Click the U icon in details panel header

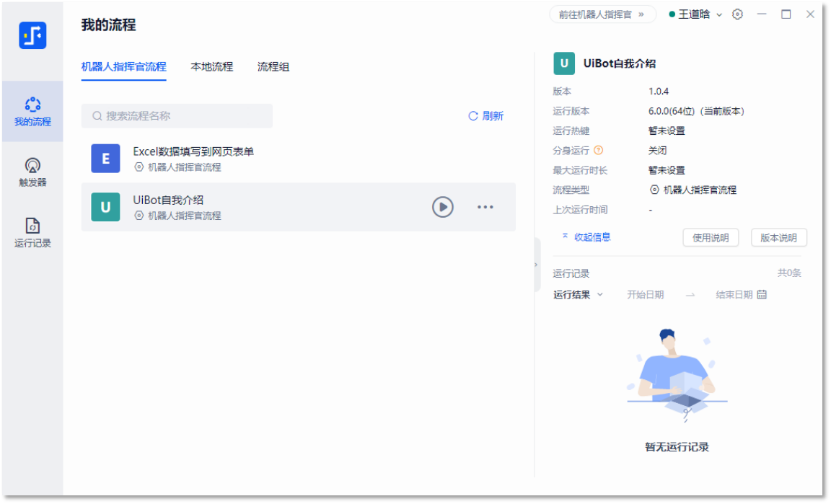tap(564, 63)
